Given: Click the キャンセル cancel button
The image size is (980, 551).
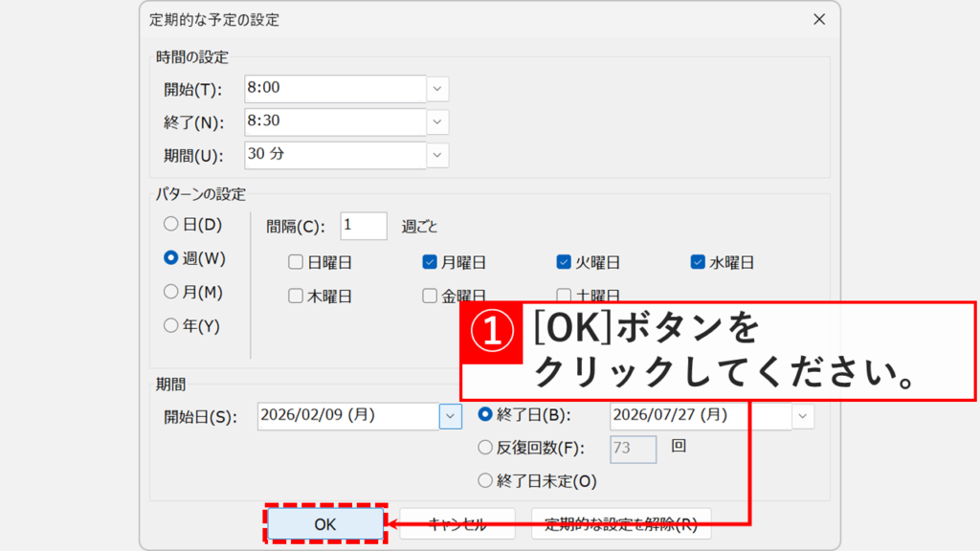Looking at the screenshot, I should click(457, 524).
